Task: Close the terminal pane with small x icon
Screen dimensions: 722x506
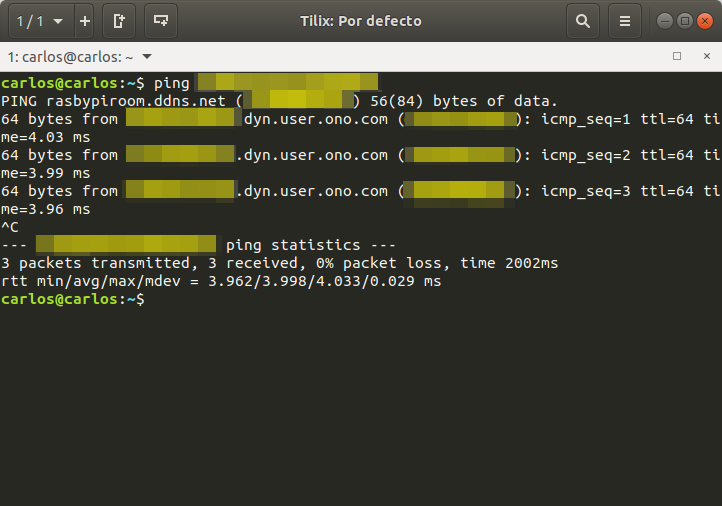Action: pyautogui.click(x=705, y=56)
